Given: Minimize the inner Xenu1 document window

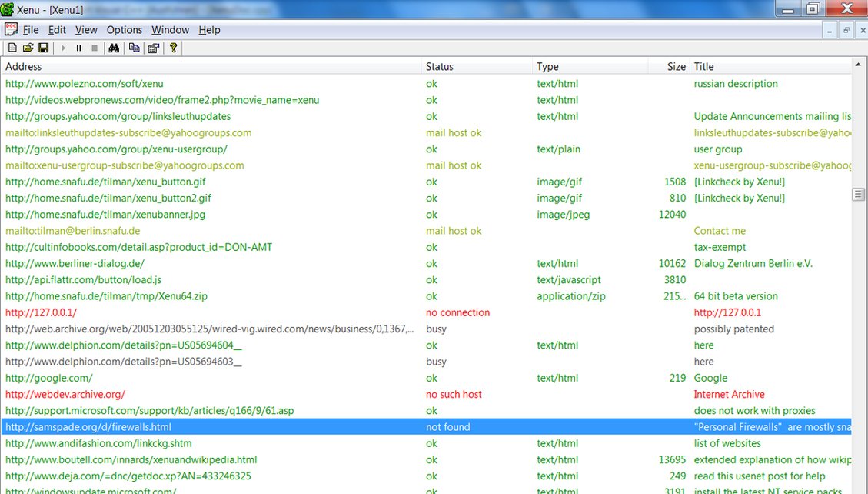Looking at the screenshot, I should [x=830, y=31].
